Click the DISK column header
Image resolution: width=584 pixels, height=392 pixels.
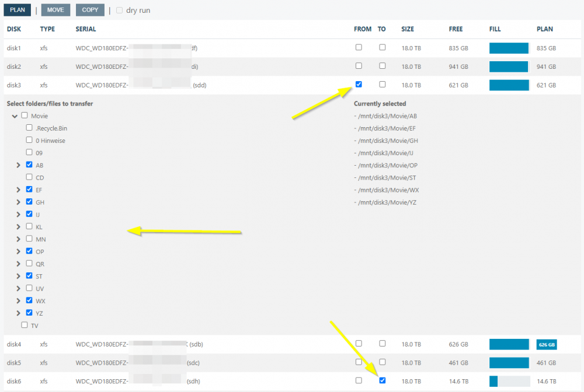[14, 29]
